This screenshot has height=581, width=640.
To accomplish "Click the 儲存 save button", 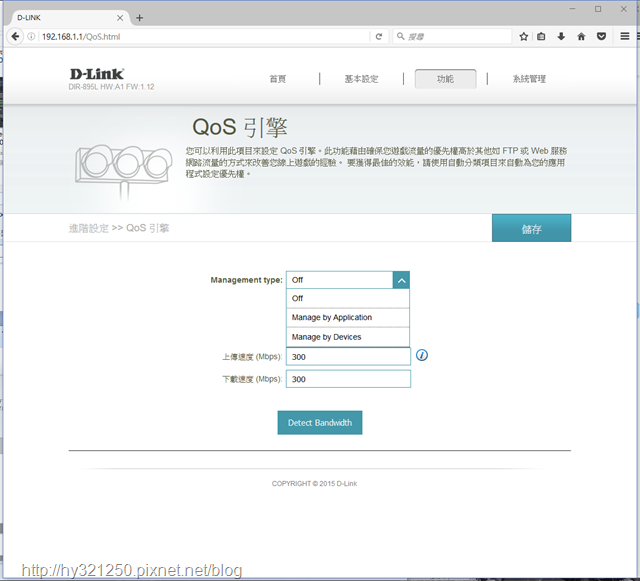I will click(531, 228).
